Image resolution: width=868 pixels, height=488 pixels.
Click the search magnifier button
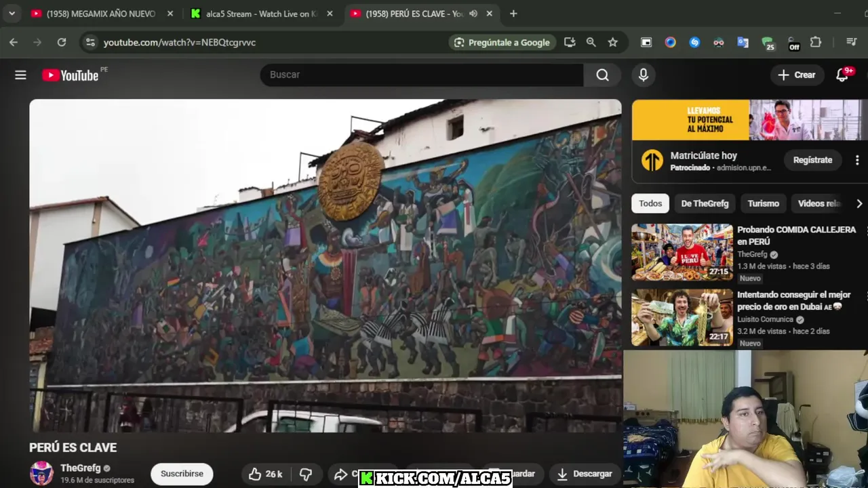coord(602,75)
